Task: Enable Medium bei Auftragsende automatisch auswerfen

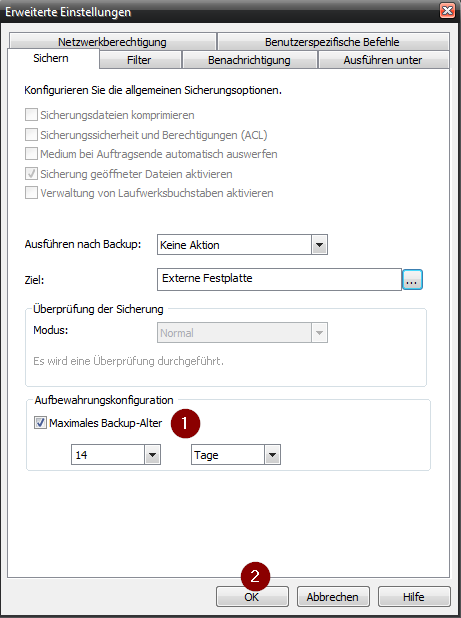Action: (x=32, y=154)
